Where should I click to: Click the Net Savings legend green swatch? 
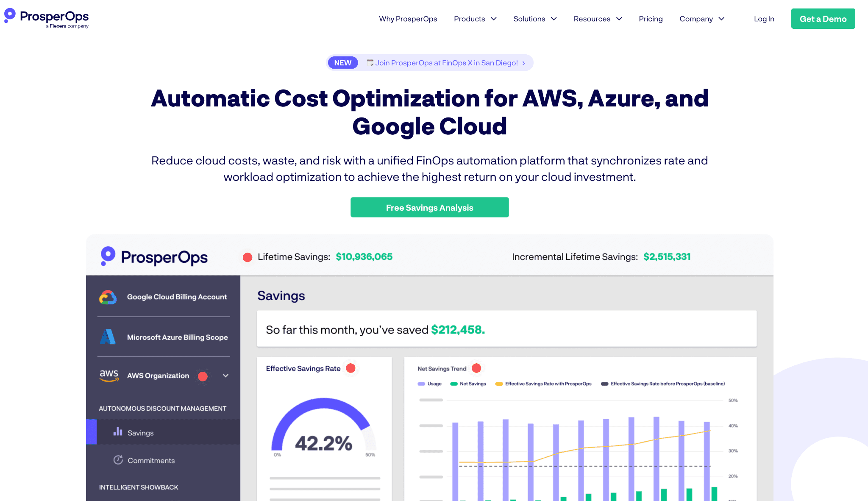454,384
